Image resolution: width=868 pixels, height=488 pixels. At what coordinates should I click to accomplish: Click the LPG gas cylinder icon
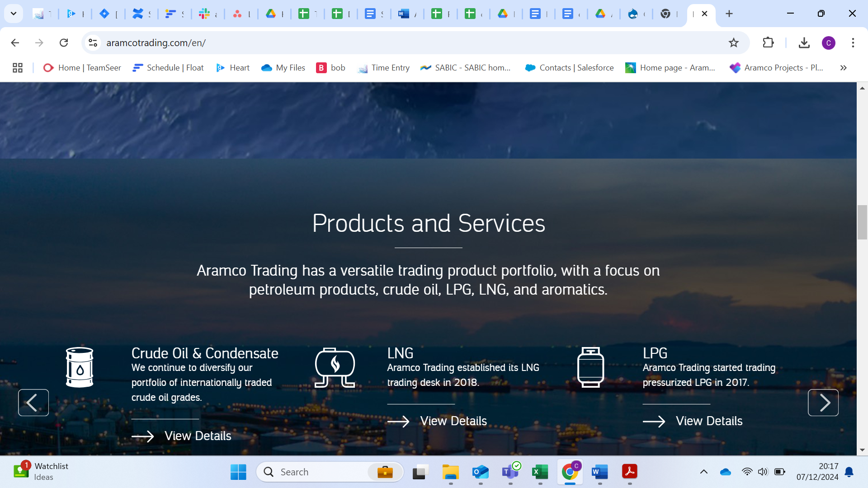click(590, 367)
